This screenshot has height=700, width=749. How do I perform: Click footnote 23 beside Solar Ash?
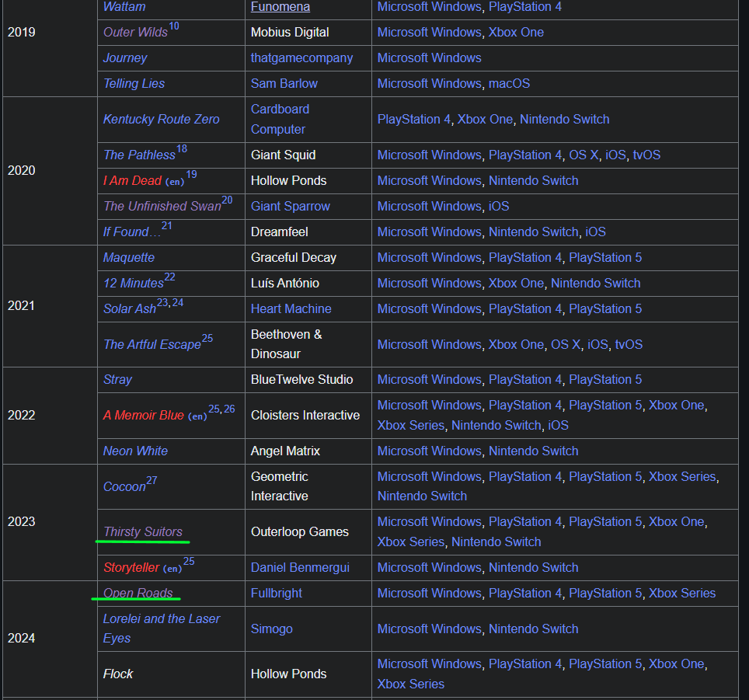[162, 303]
